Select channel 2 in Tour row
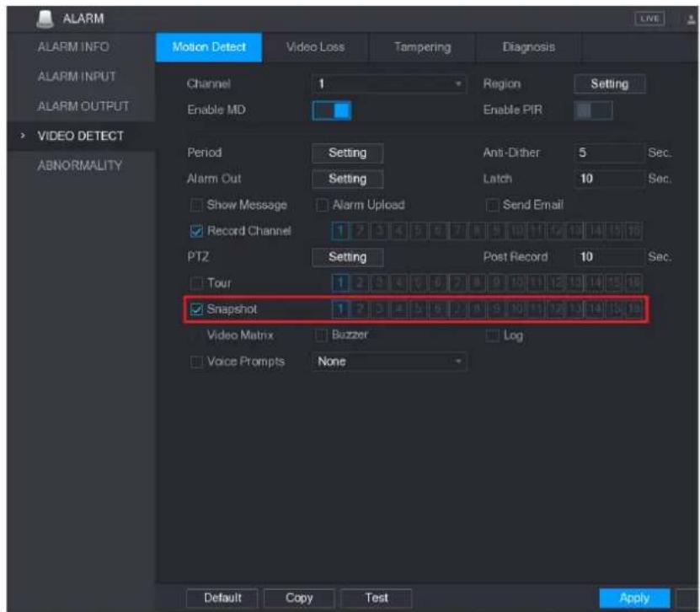The image size is (700, 612). point(360,282)
